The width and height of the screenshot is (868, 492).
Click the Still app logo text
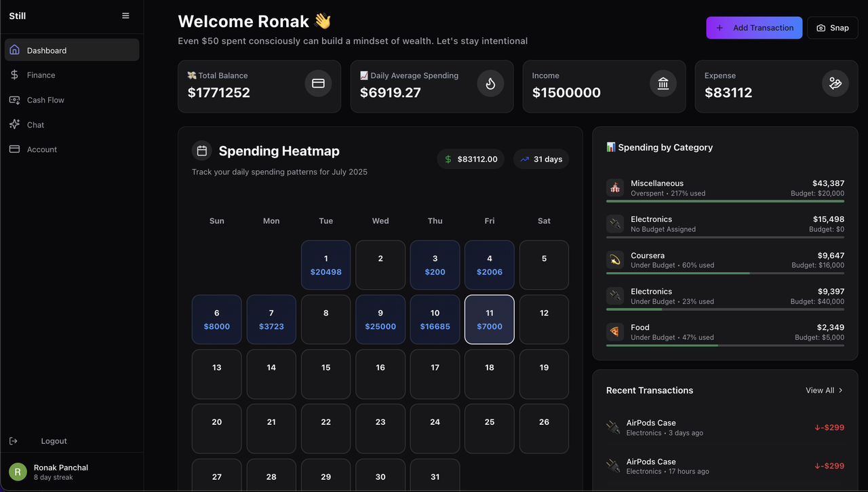pos(18,16)
